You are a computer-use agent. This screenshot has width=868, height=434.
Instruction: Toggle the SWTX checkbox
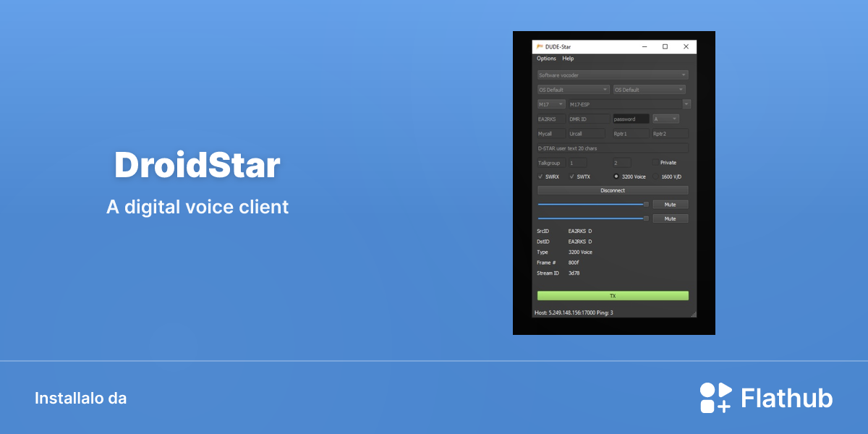572,176
